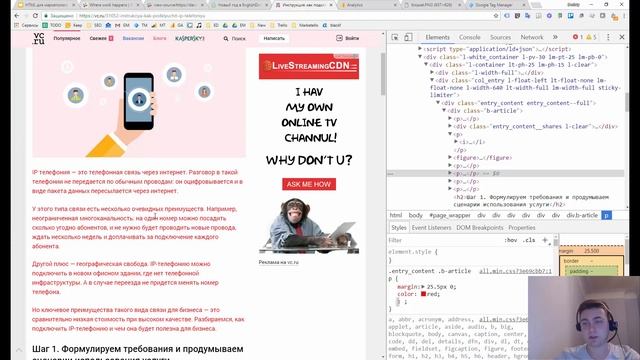This screenshot has width=640, height=360.
Task: Open the DOM Breakpoints sub-tab
Action: click(480, 228)
